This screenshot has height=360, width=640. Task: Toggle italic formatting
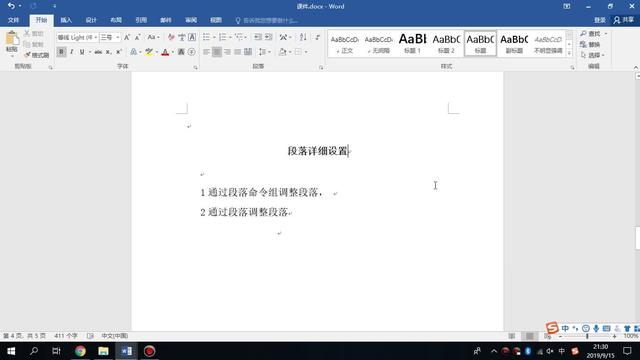click(x=72, y=52)
